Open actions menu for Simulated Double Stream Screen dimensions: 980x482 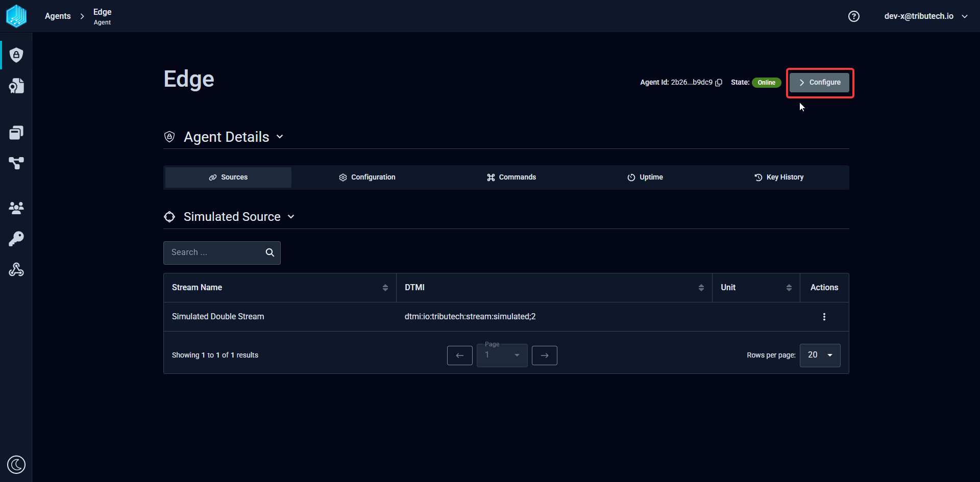click(824, 317)
